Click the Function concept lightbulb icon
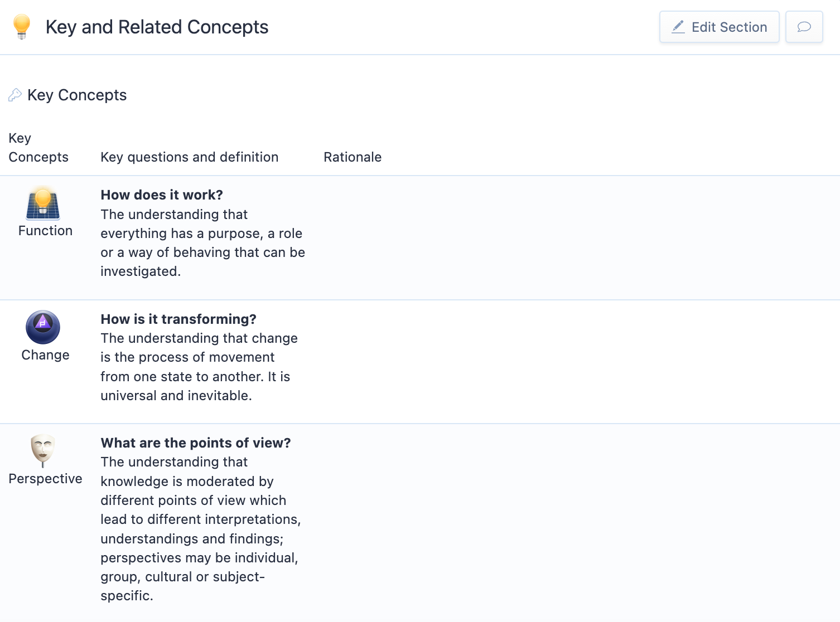Viewport: 840px width, 622px height. pyautogui.click(x=43, y=203)
